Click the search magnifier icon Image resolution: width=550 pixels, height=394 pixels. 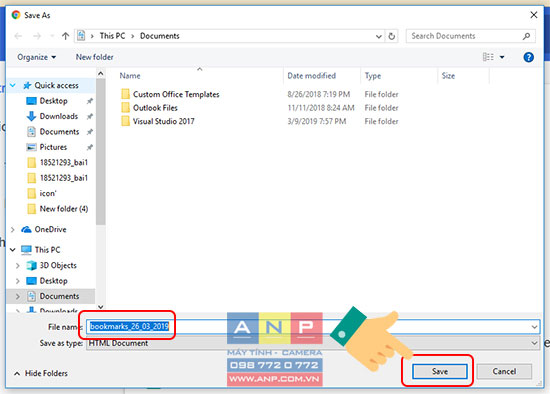point(526,36)
